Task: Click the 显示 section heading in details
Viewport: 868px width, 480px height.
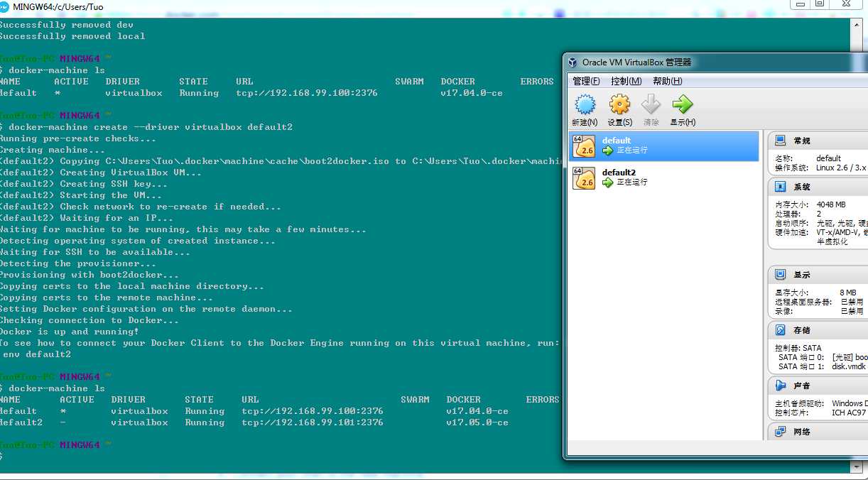Action: (802, 274)
